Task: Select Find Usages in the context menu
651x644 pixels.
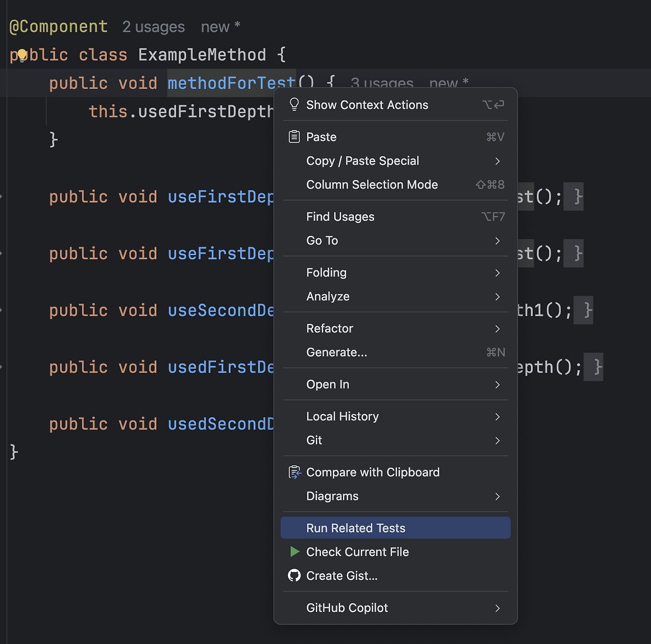Action: coord(395,217)
